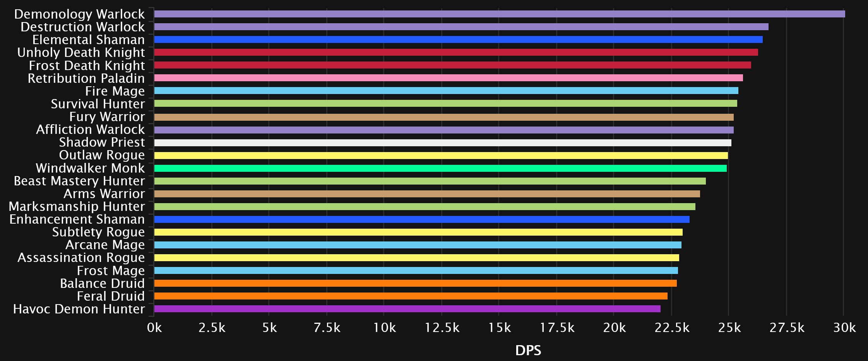Click the Balance Druid orange bar
The height and width of the screenshot is (361, 868).
[415, 283]
